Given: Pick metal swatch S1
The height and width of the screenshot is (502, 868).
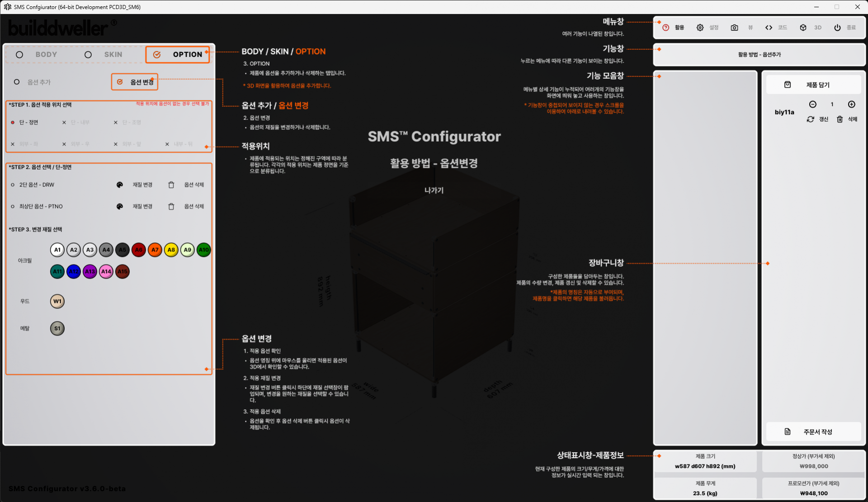Looking at the screenshot, I should point(57,329).
